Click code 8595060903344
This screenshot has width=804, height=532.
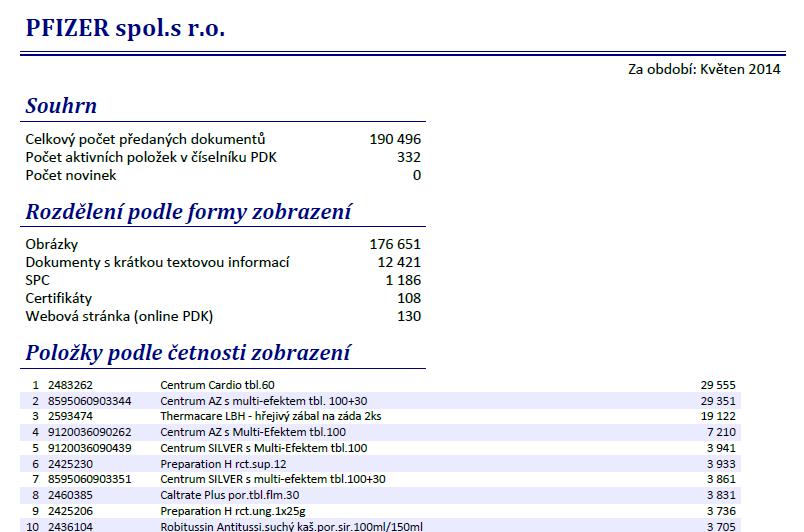pos(90,401)
